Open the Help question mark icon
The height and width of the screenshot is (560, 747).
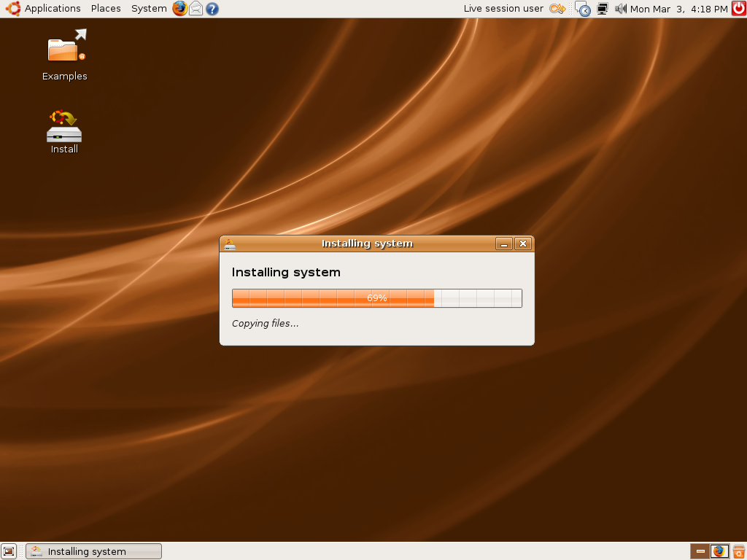[x=212, y=9]
